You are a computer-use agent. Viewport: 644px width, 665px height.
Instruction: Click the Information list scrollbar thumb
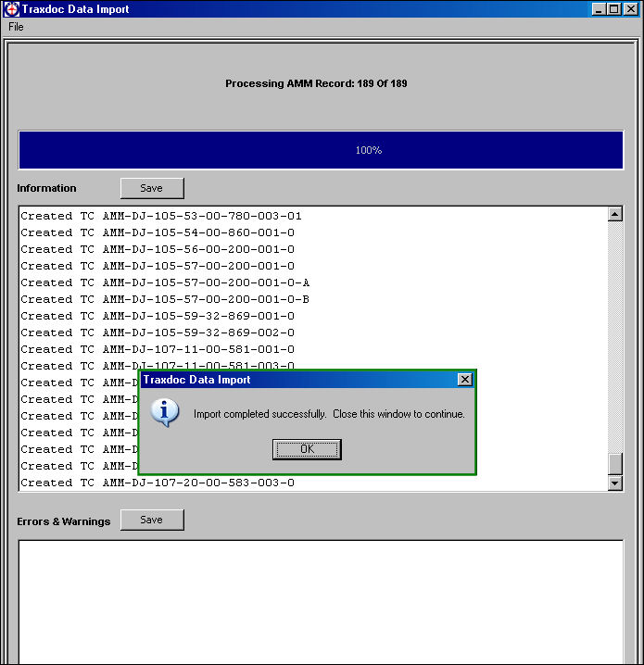tap(614, 464)
